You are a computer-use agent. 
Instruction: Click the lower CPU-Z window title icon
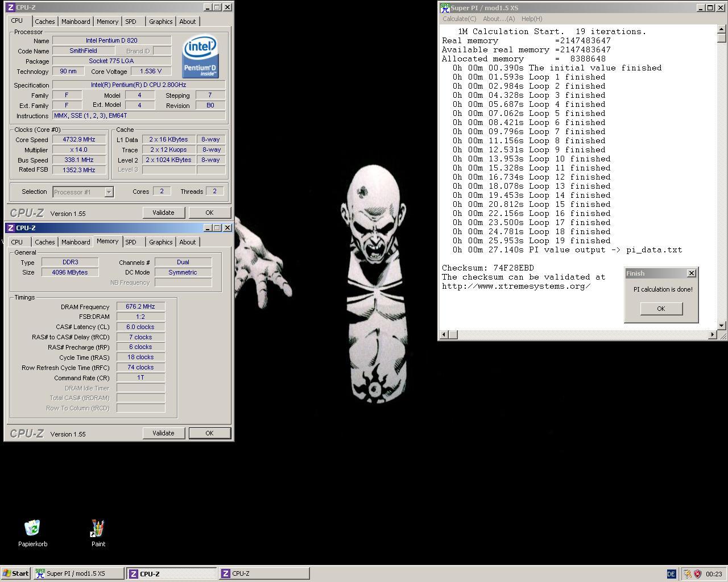point(10,228)
